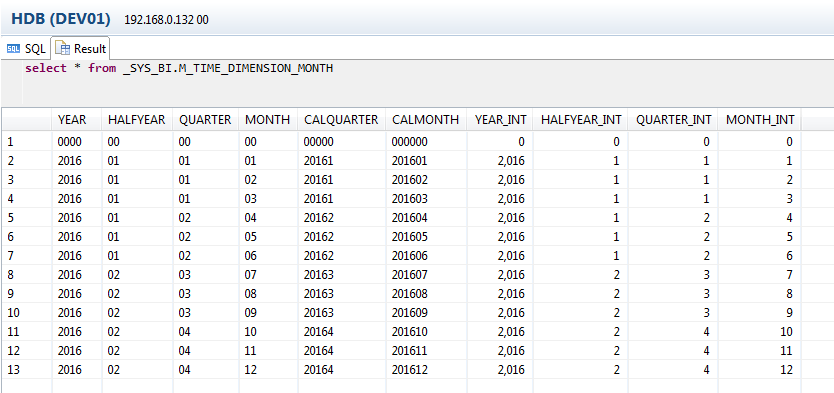834x393 pixels.
Task: Click the Result tab table icon
Action: (x=63, y=49)
